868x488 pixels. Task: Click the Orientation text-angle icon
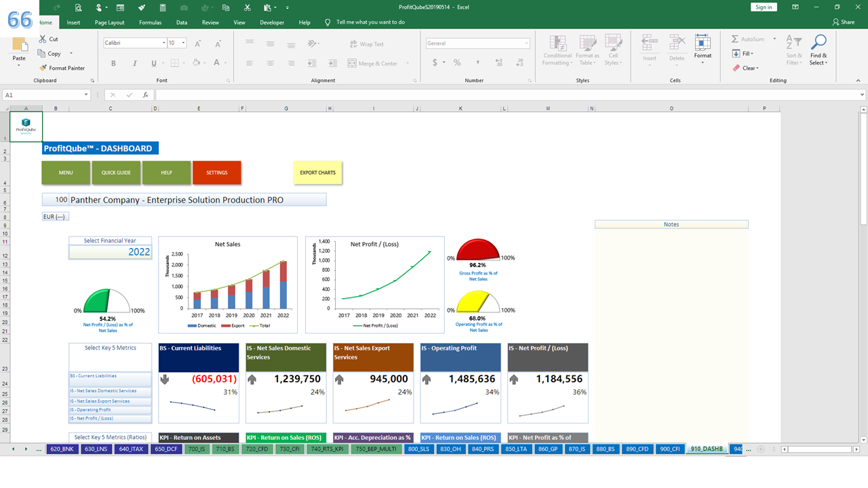click(313, 43)
